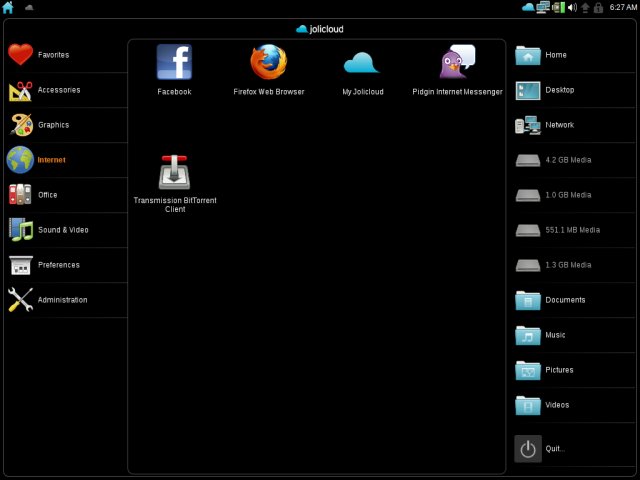The width and height of the screenshot is (640, 480).
Task: Click the Quit power button
Action: [528, 449]
